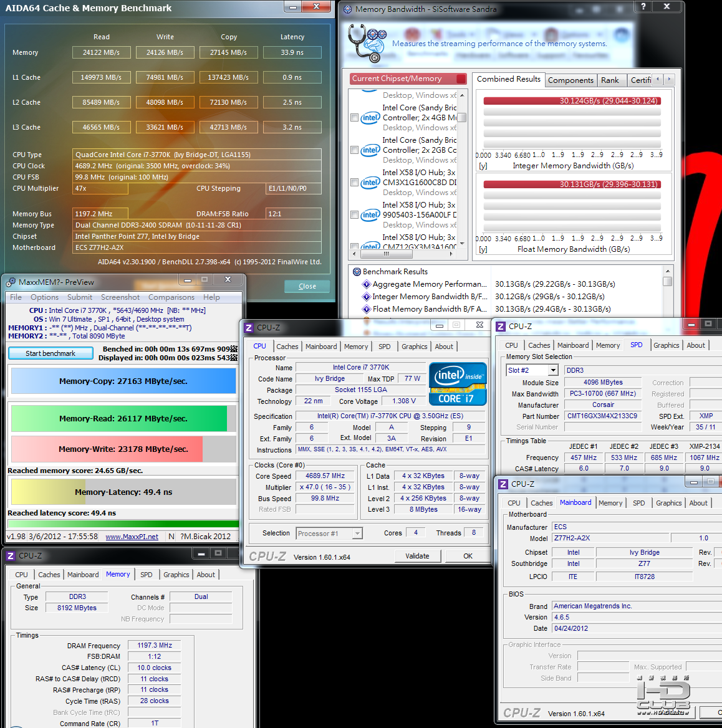The image size is (722, 728).
Task: Open the SPD tab in the CPU-Z memory window
Action: click(147, 574)
